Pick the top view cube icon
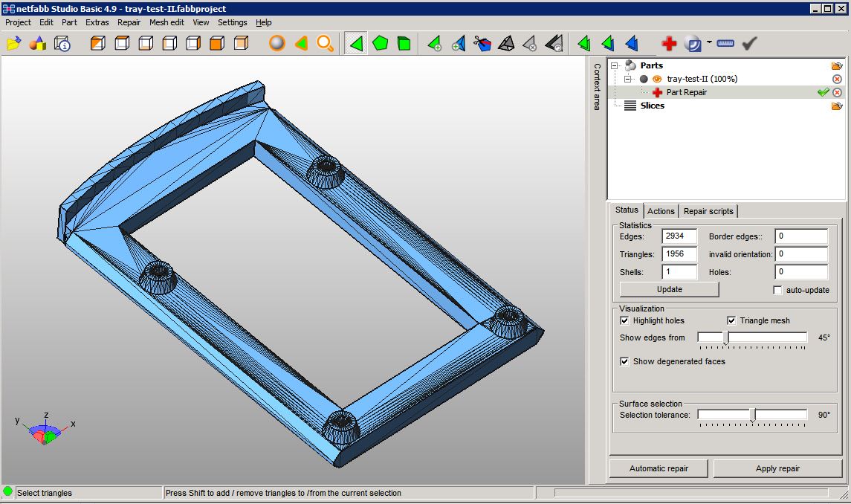The width and height of the screenshot is (851, 504). [121, 43]
